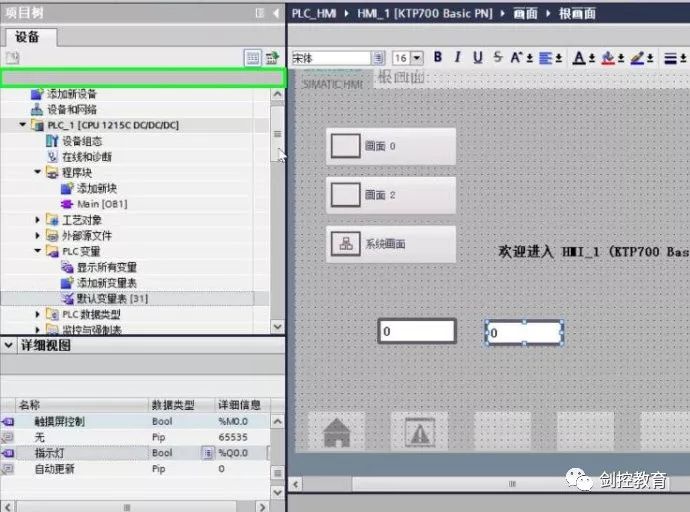This screenshot has height=512, width=690.
Task: Select the unselected I/O field showing 0
Action: tap(417, 331)
